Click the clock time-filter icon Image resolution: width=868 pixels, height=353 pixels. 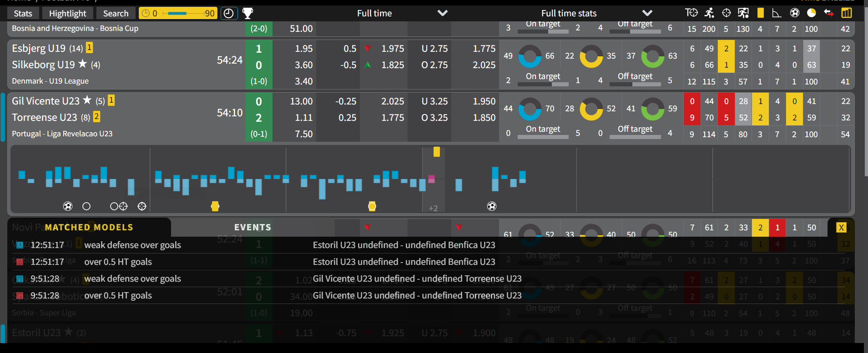pyautogui.click(x=229, y=13)
